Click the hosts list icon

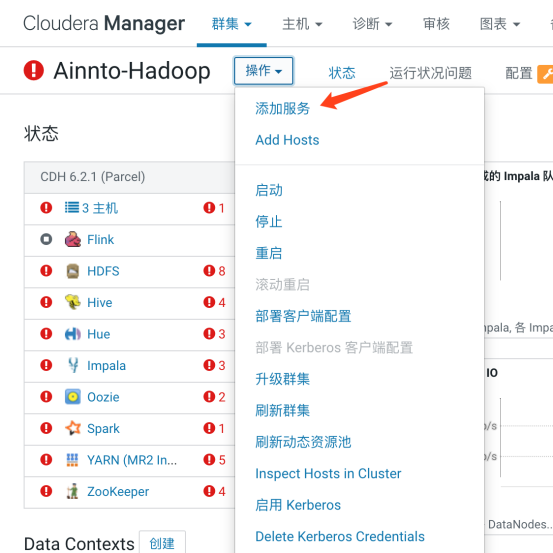coord(72,207)
